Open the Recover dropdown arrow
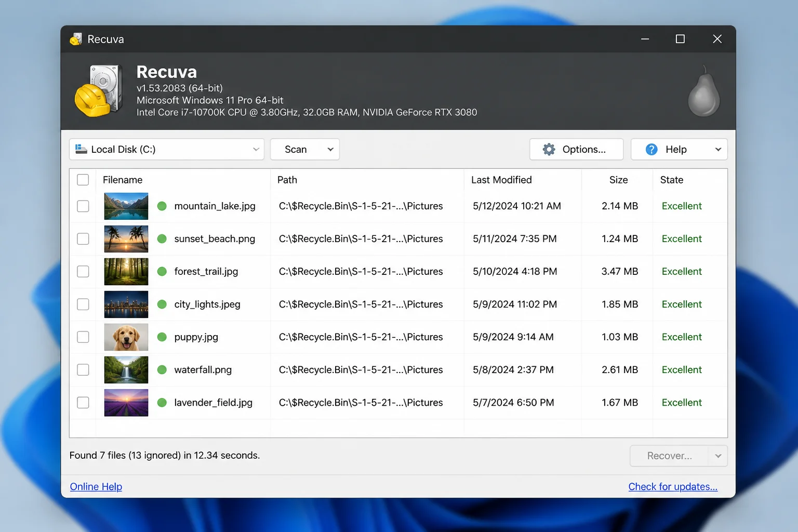The image size is (798, 532). (x=718, y=456)
